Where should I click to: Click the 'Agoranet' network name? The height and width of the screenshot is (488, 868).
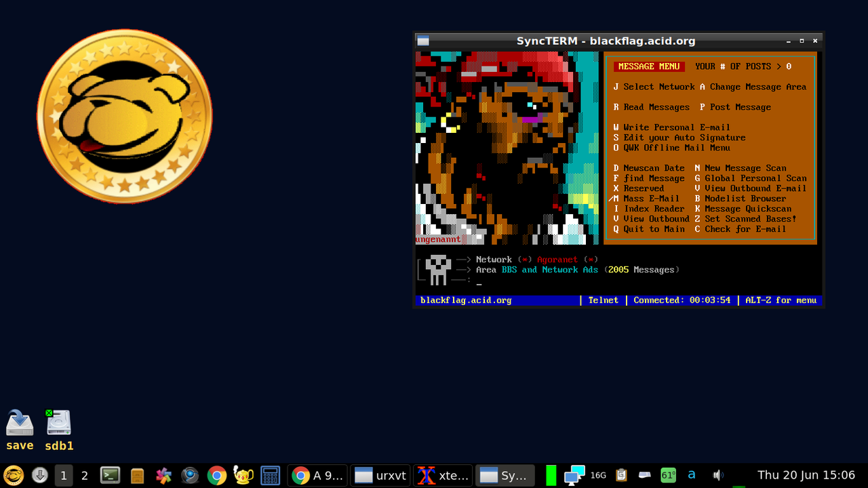(x=557, y=260)
